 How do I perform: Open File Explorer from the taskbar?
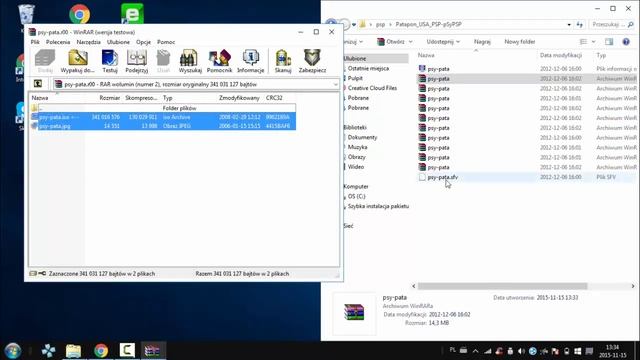[73, 350]
